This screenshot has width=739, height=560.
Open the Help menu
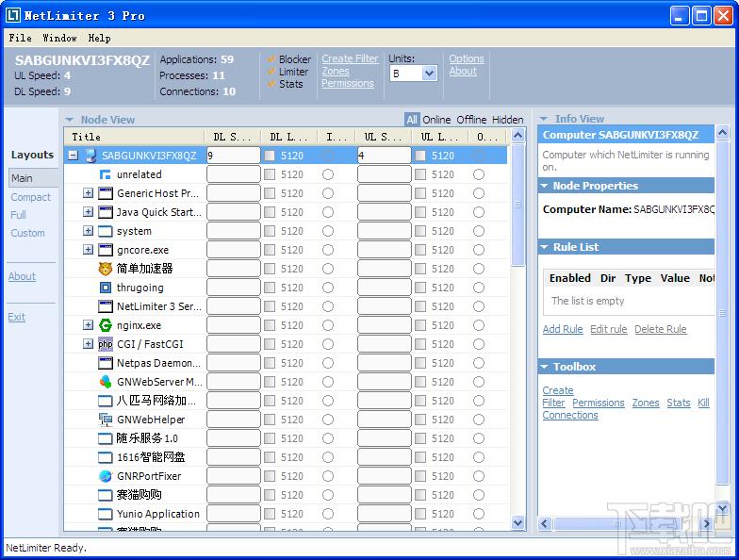100,38
